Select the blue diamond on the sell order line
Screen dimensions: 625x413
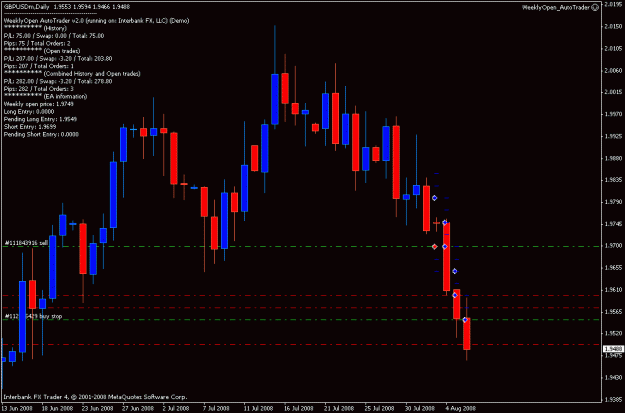coord(445,247)
